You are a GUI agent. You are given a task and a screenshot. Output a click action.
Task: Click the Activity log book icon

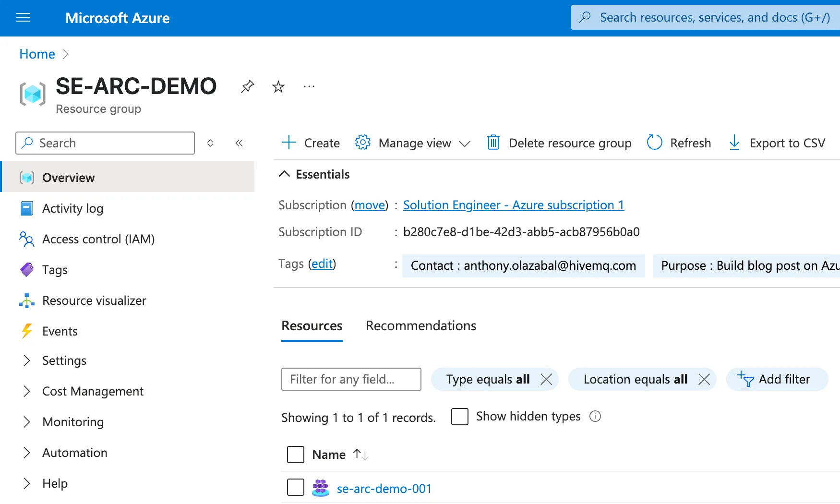pos(27,208)
